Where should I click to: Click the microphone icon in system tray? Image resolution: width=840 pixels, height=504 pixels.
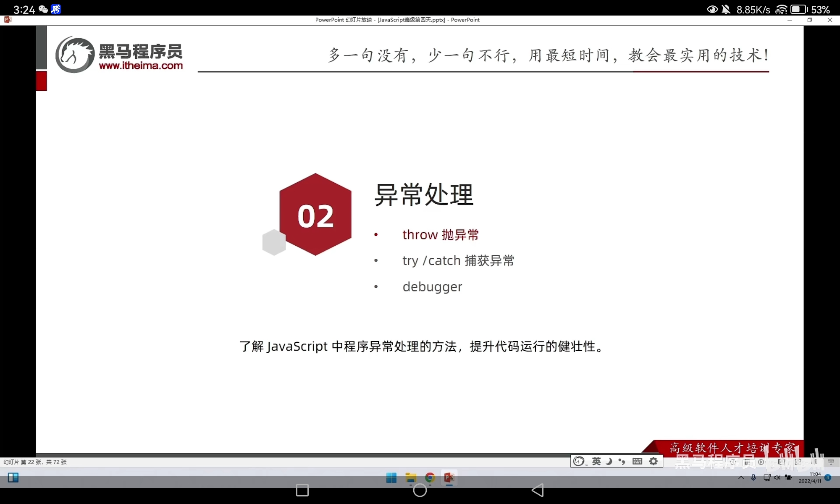(753, 478)
